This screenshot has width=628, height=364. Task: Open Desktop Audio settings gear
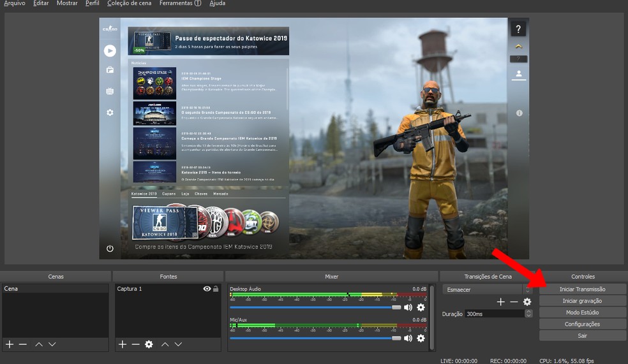[421, 307]
